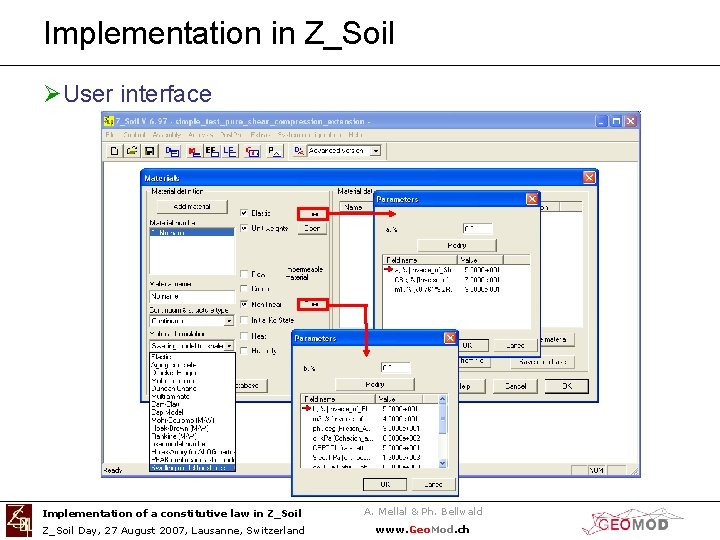Click the Z_Soil app icon in title bar
The height and width of the screenshot is (540, 720).
click(109, 121)
